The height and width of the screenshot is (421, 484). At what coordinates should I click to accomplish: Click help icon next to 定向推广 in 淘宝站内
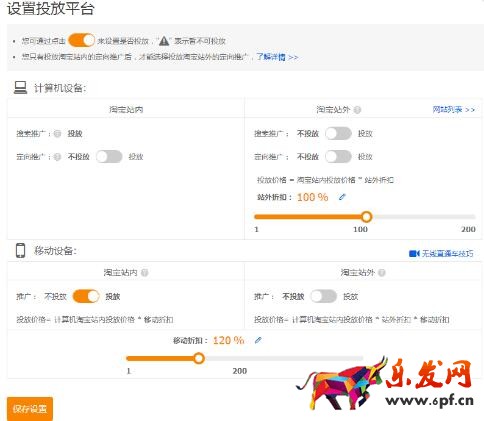[x=57, y=157]
